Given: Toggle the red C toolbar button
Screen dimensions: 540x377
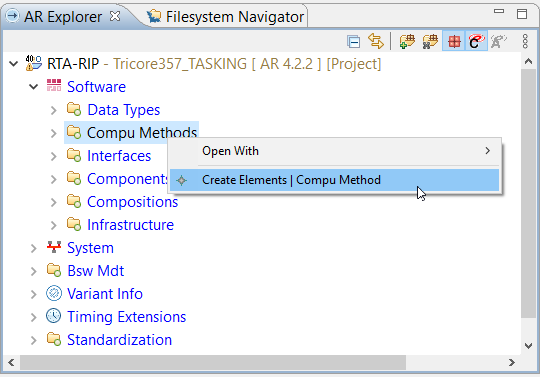Looking at the screenshot, I should (x=476, y=41).
